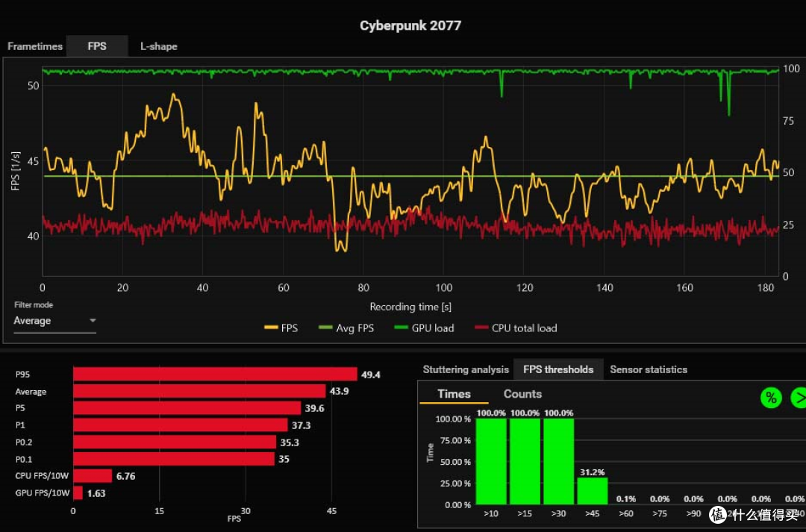Toggle GPU load series in chart legend
Image resolution: width=806 pixels, height=532 pixels.
coord(423,328)
